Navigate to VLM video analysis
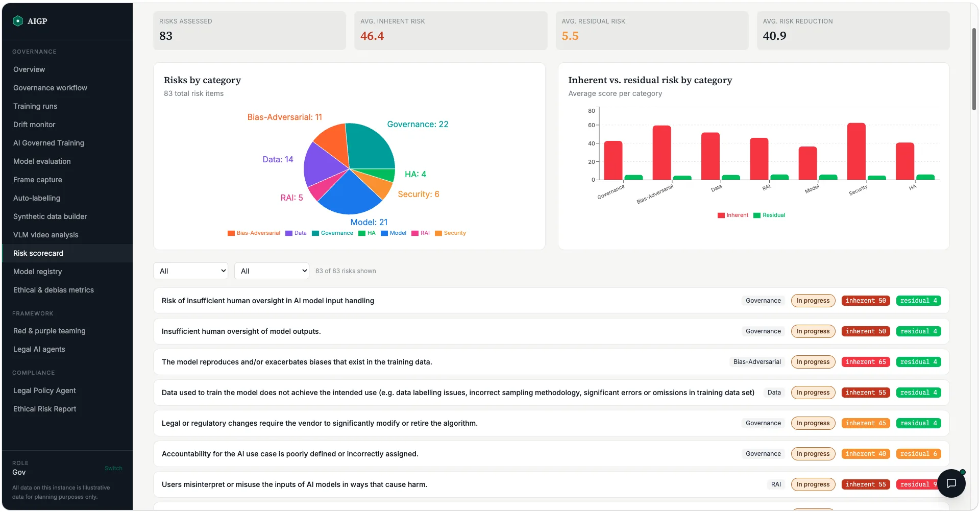This screenshot has width=980, height=512. (46, 235)
